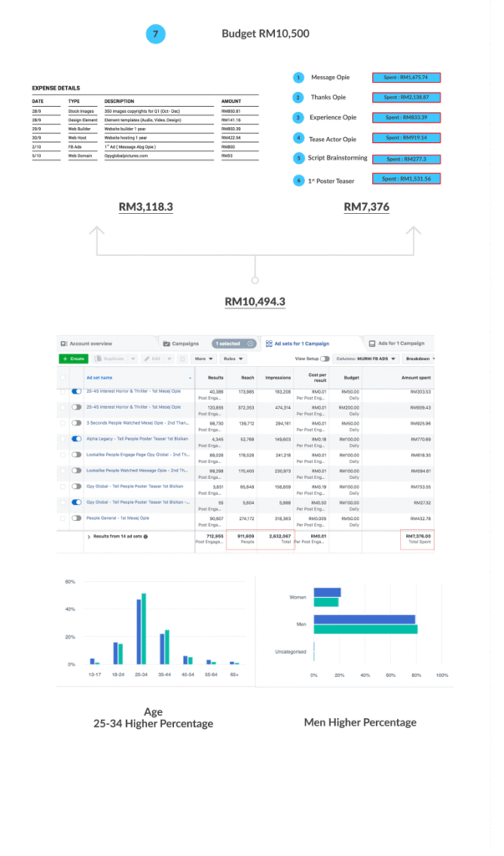Click the number 7 circle badge
Viewport: 504px width, 856px height.
click(155, 34)
